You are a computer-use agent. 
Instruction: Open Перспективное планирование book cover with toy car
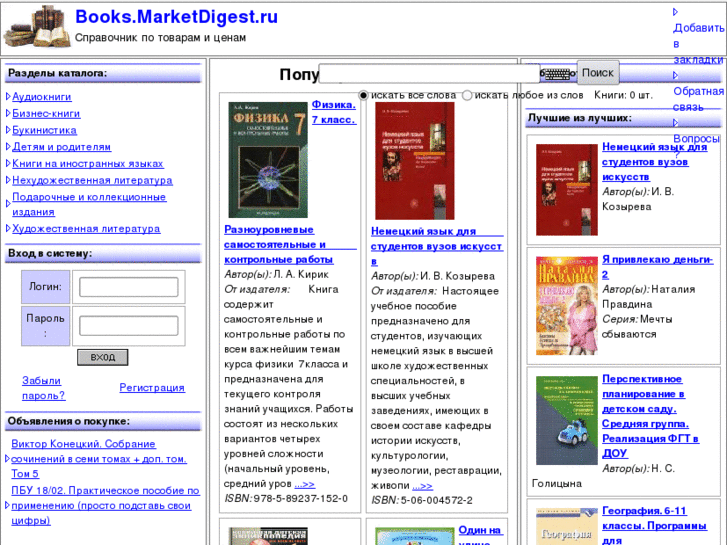coord(567,420)
